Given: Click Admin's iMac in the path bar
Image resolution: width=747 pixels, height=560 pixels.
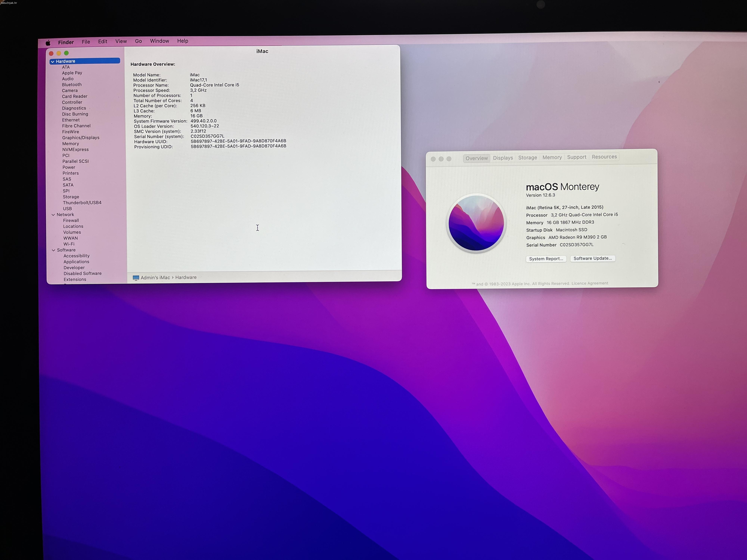Looking at the screenshot, I should coord(155,277).
